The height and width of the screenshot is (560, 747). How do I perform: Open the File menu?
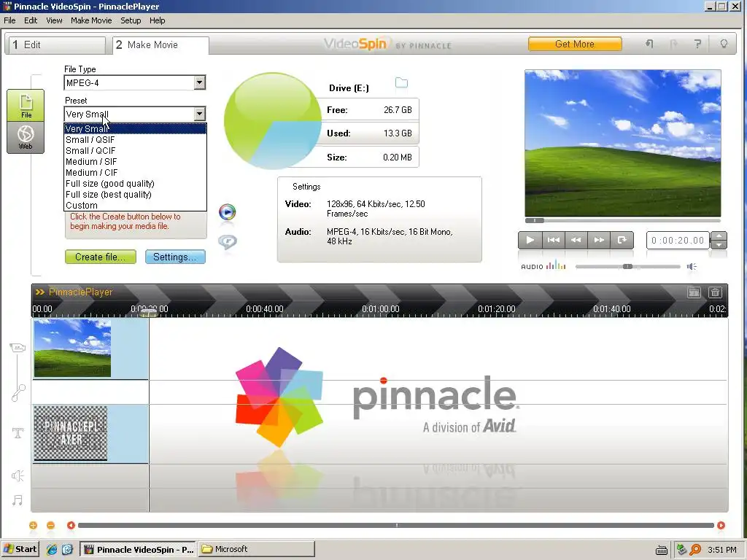coord(9,20)
